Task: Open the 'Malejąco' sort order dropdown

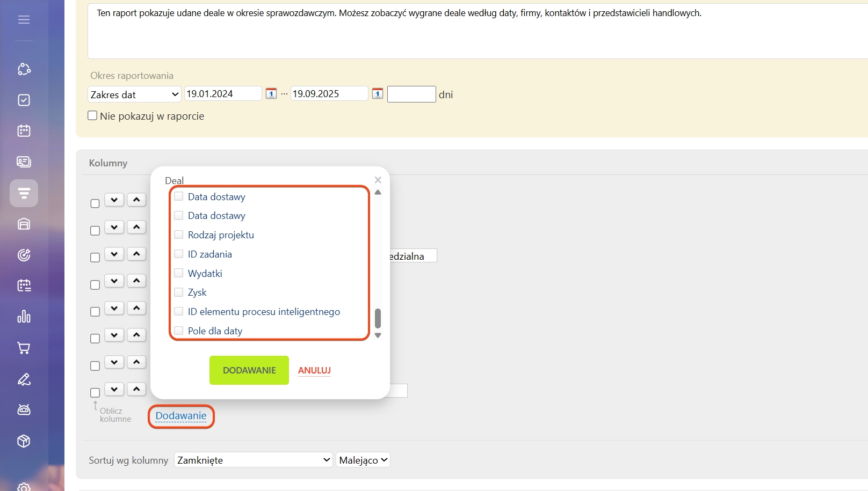Action: click(x=363, y=460)
